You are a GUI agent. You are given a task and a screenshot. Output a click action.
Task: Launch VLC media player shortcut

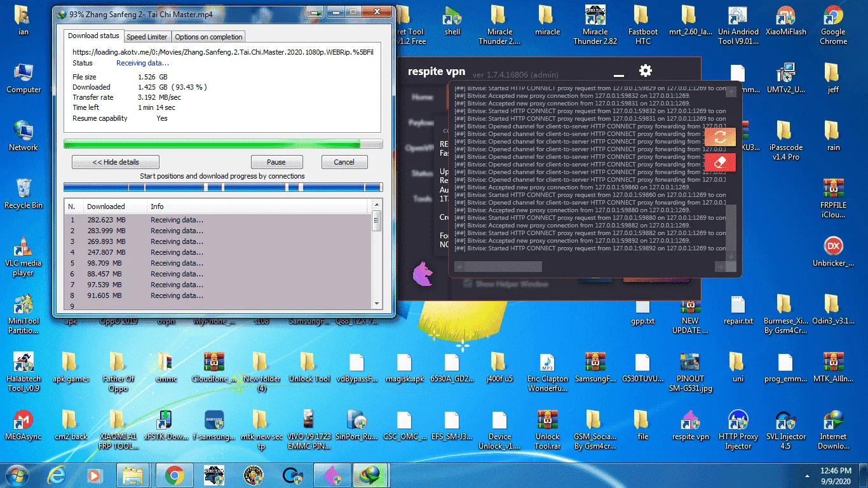[24, 256]
